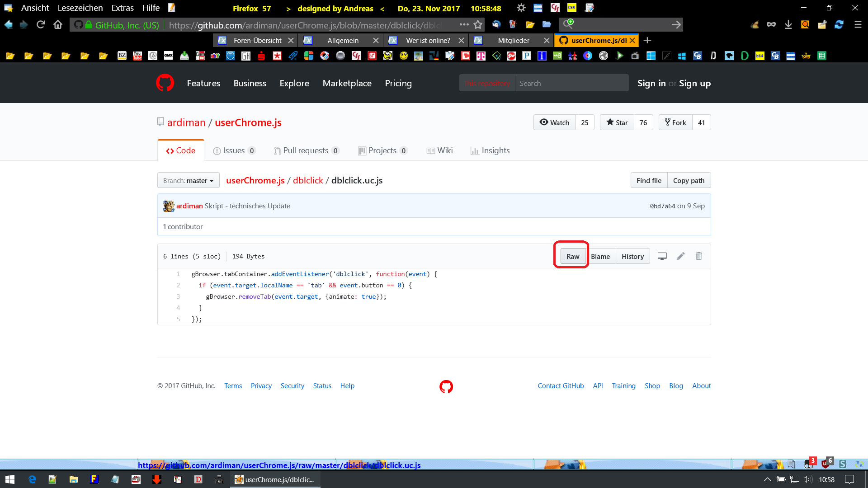
Task: Open Firefox downloads arrow icon
Action: click(788, 25)
